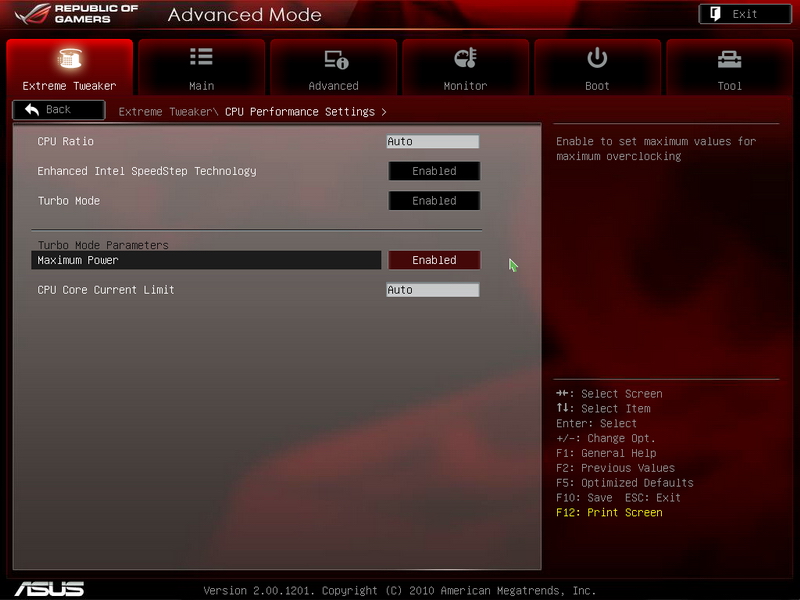
Task: Click the ASUS logo
Action: click(49, 589)
